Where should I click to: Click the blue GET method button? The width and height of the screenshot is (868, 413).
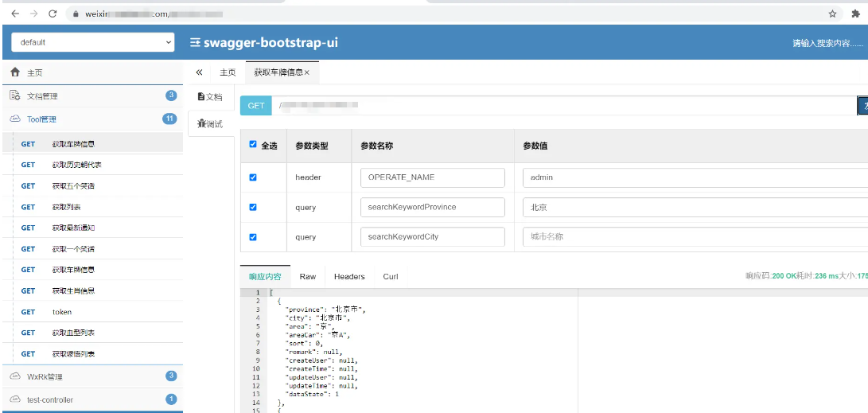click(255, 105)
